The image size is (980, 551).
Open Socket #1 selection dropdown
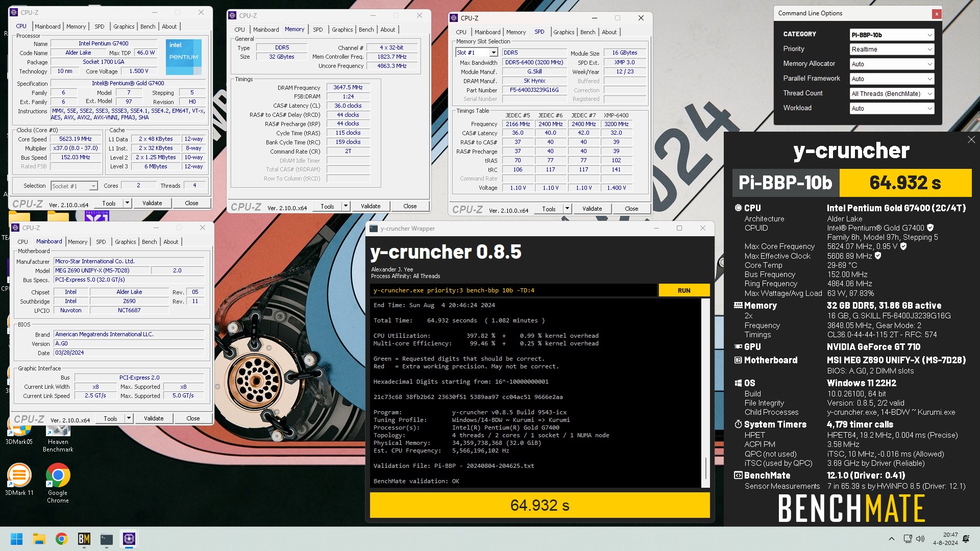pos(74,186)
